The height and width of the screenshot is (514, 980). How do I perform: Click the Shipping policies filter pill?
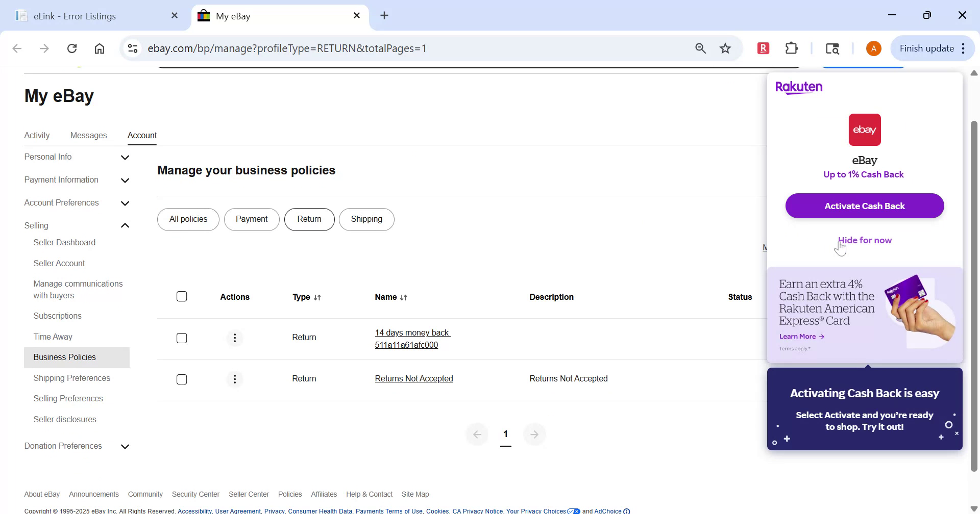point(366,219)
